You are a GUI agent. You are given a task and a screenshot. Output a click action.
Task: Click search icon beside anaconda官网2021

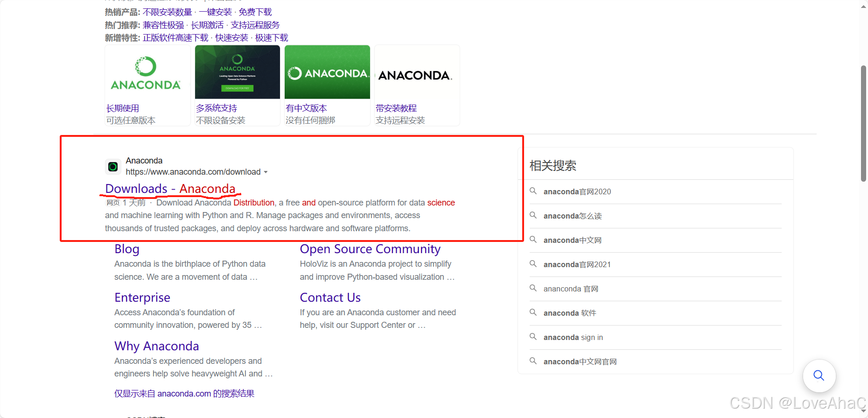pos(533,264)
